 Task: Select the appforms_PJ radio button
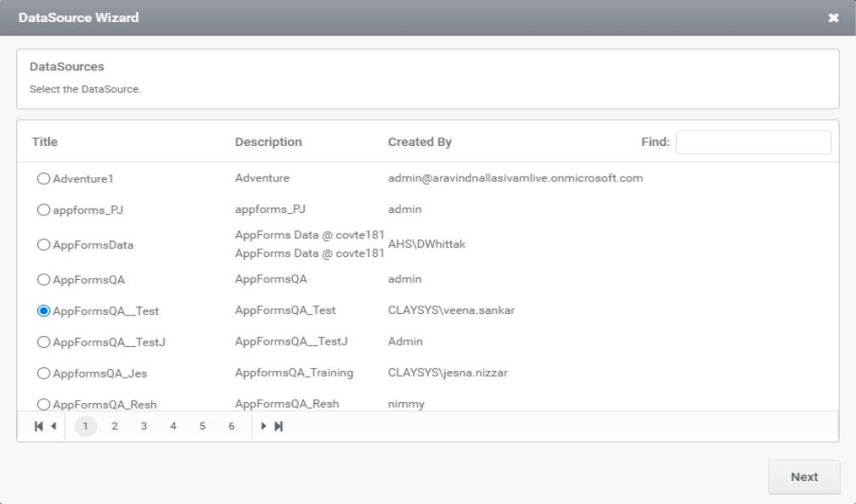pyautogui.click(x=43, y=210)
